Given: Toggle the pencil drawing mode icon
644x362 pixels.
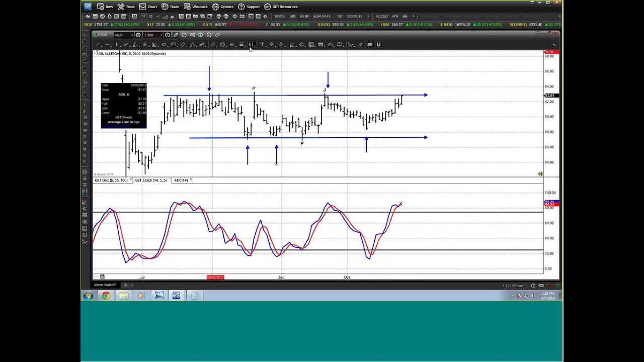Looking at the screenshot, I should click(176, 35).
